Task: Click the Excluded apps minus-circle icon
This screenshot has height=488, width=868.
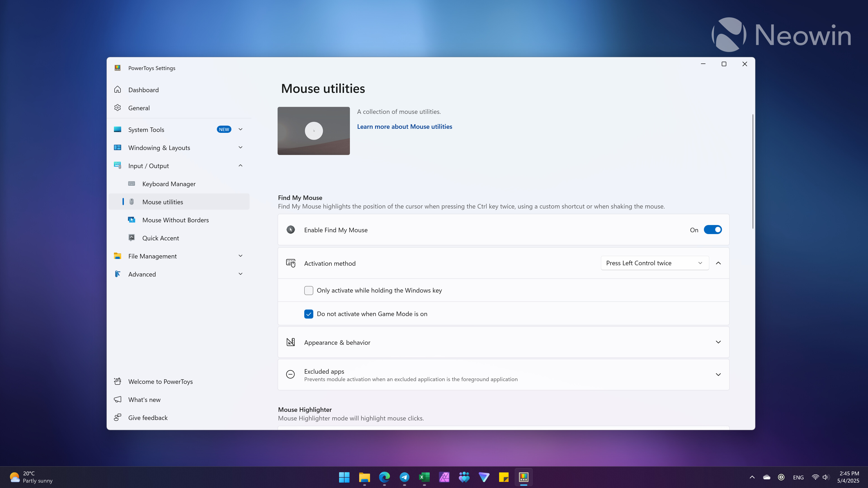Action: (290, 375)
